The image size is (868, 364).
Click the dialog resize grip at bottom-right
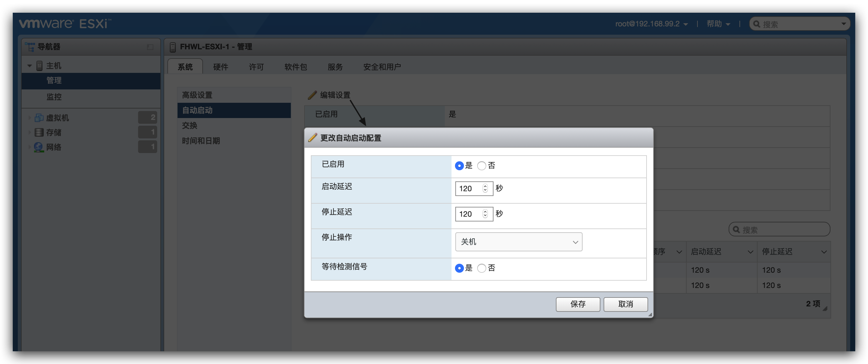650,314
